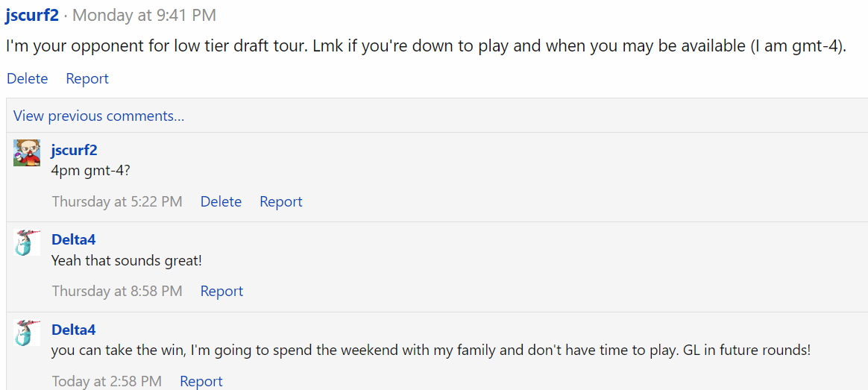Delete the main profile post
Screen dimensions: 868x390
(27, 78)
